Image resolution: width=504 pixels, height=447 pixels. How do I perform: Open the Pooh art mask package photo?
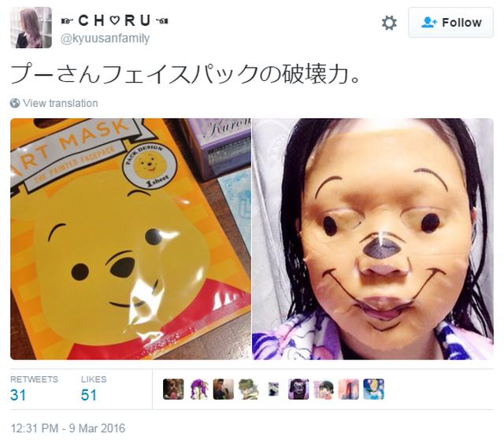tap(131, 238)
